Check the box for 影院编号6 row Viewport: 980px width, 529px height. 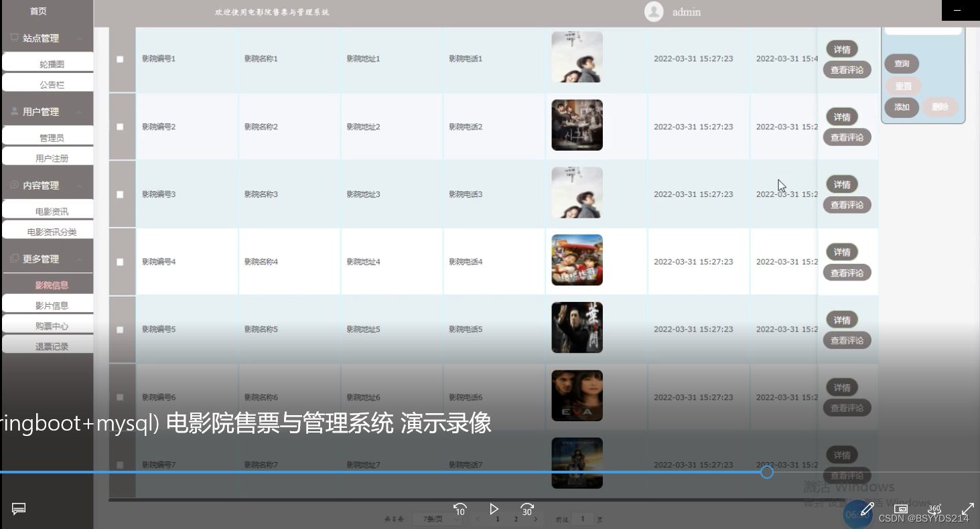click(120, 397)
